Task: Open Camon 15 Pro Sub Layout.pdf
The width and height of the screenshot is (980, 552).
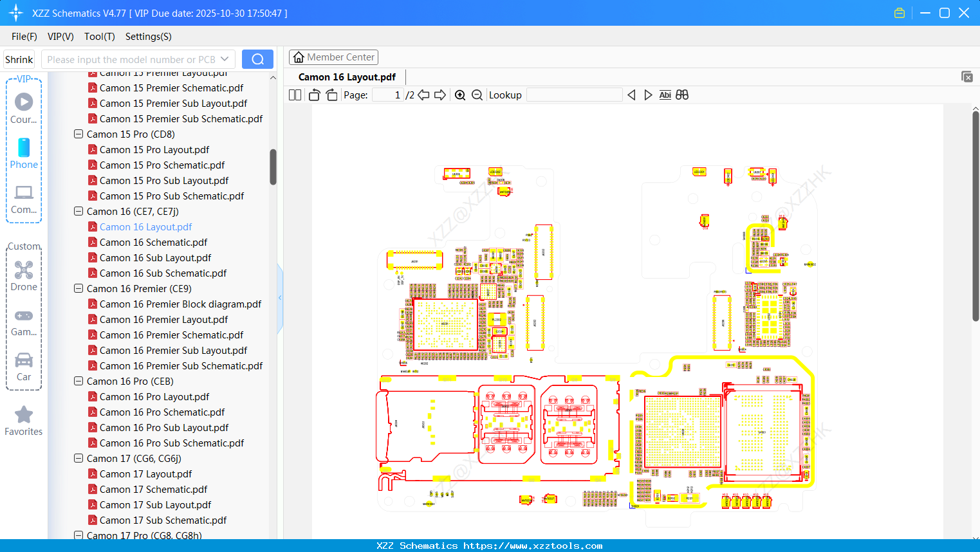Action: [x=164, y=180]
